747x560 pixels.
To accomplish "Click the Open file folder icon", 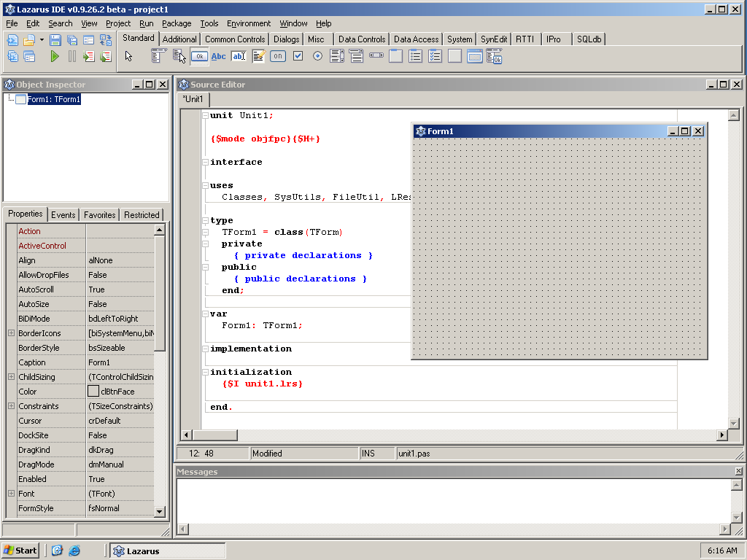I will coord(29,40).
